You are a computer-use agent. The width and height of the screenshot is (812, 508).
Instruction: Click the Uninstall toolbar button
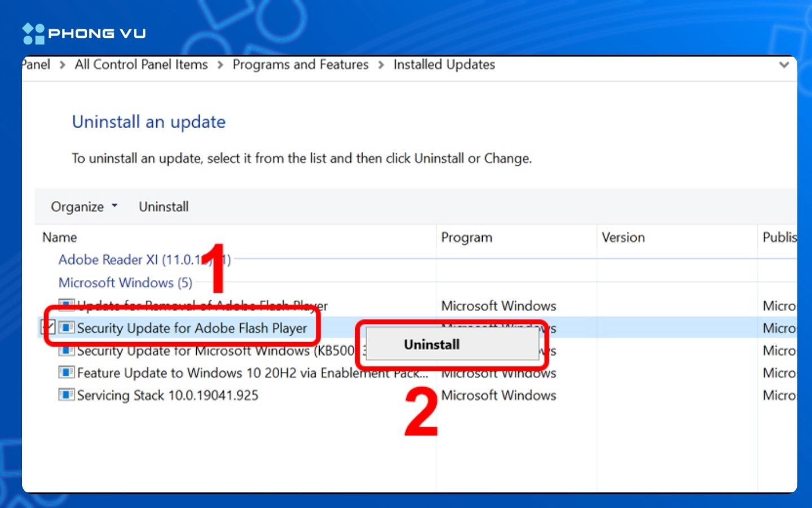tap(164, 207)
